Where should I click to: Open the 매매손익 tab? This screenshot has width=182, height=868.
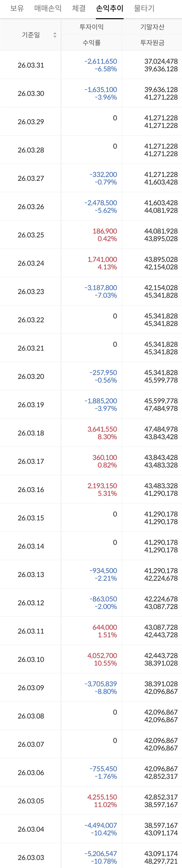click(x=48, y=8)
